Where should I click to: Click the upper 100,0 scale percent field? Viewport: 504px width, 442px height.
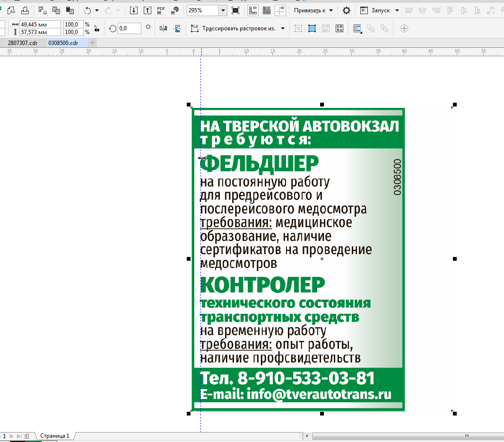pos(73,25)
